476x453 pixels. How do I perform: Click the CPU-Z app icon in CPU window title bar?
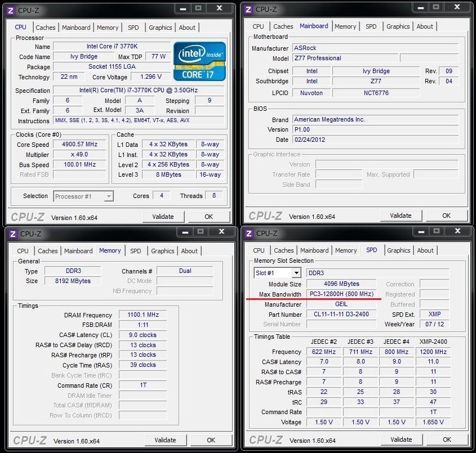coord(11,11)
